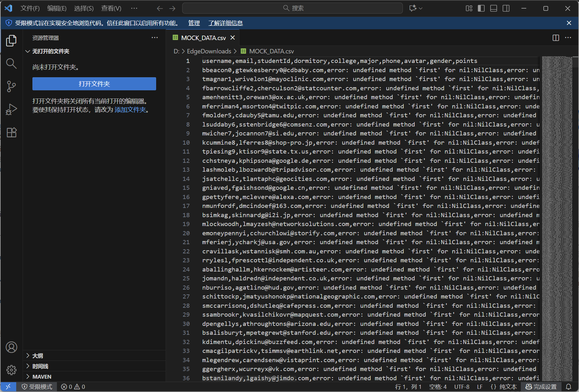This screenshot has width=579, height=392.
Task: Click EdgeDownloads in the breadcrumb
Action: tap(209, 51)
